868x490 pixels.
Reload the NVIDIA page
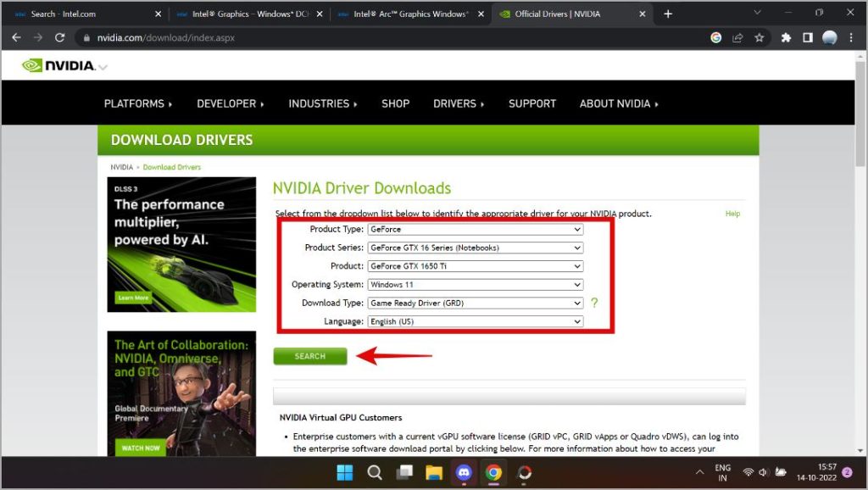(60, 37)
